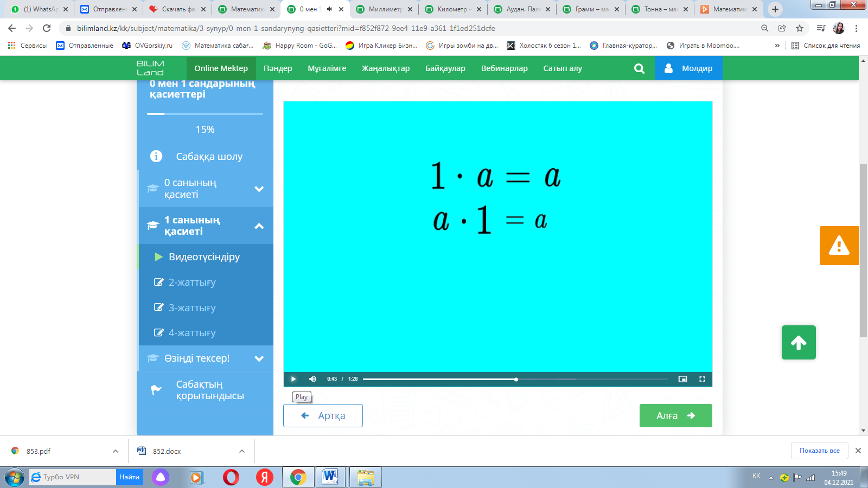
Task: Select Видеотүсіндіру lesson item
Action: 205,257
